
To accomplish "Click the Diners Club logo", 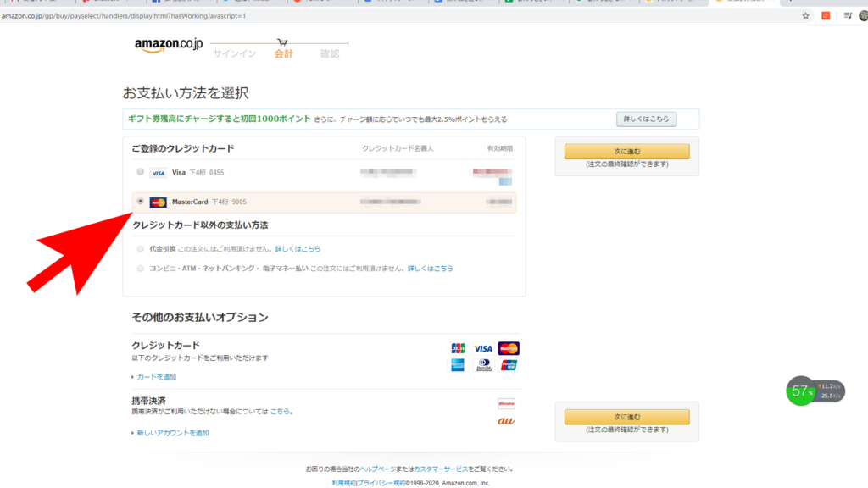I will coord(483,365).
